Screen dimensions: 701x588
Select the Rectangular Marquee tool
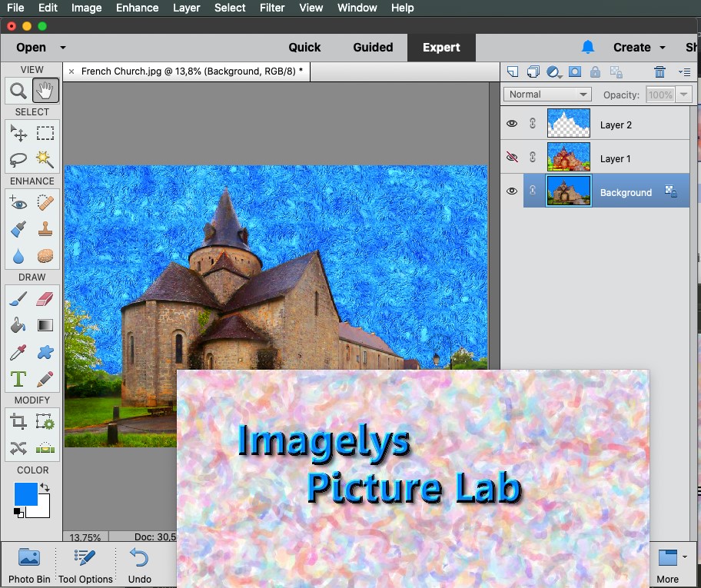point(45,133)
